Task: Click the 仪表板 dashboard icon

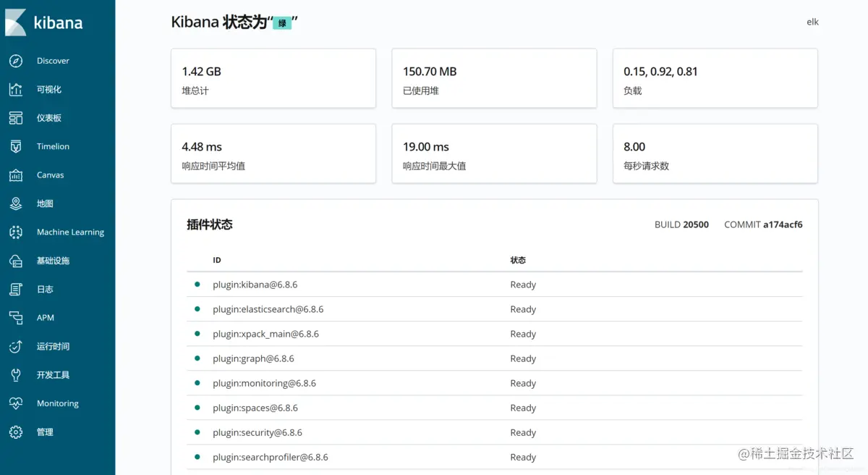Action: pos(16,118)
